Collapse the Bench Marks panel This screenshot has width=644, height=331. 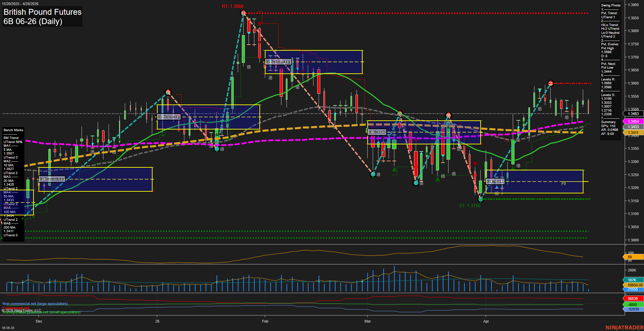[13, 130]
